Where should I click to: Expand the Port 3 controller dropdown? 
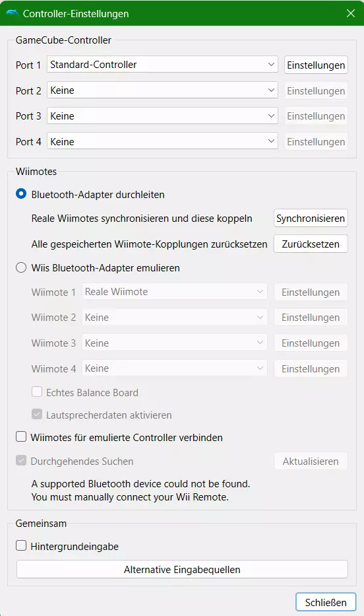click(x=162, y=116)
